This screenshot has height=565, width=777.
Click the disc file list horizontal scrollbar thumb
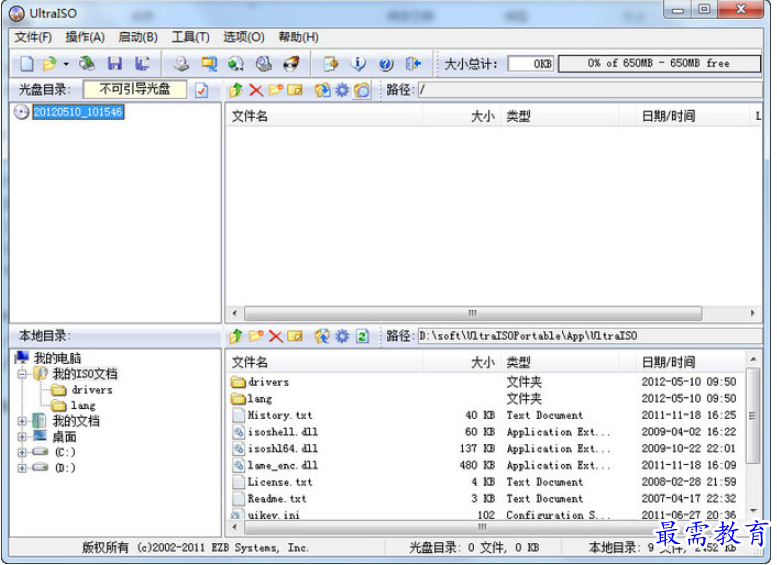click(x=473, y=313)
